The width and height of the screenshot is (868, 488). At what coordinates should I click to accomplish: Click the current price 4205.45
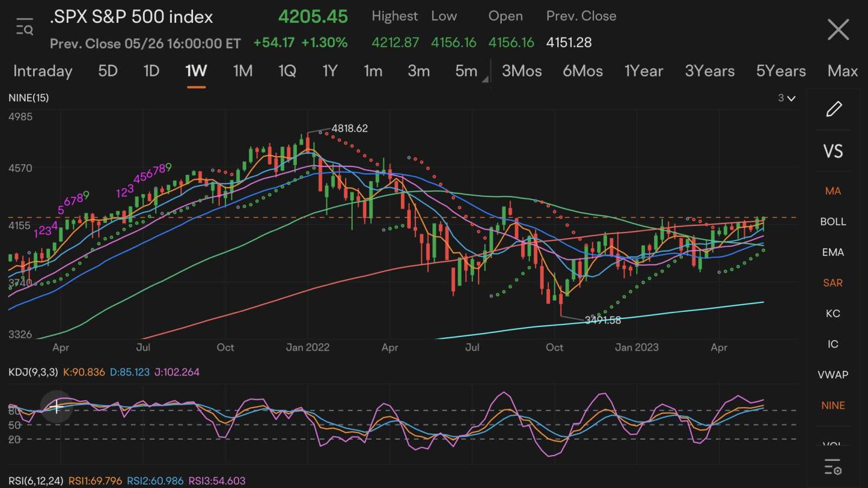pos(313,16)
